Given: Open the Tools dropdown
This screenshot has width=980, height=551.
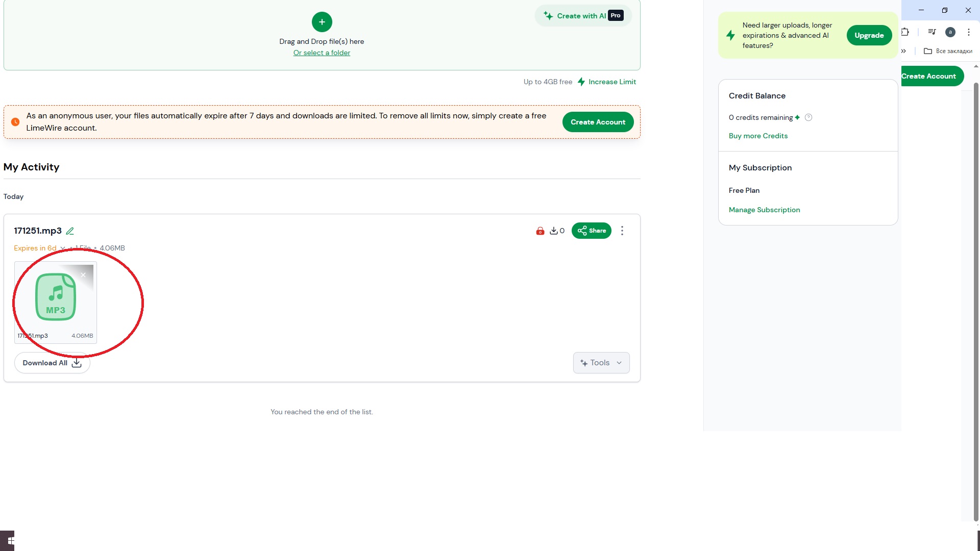Looking at the screenshot, I should click(x=601, y=363).
